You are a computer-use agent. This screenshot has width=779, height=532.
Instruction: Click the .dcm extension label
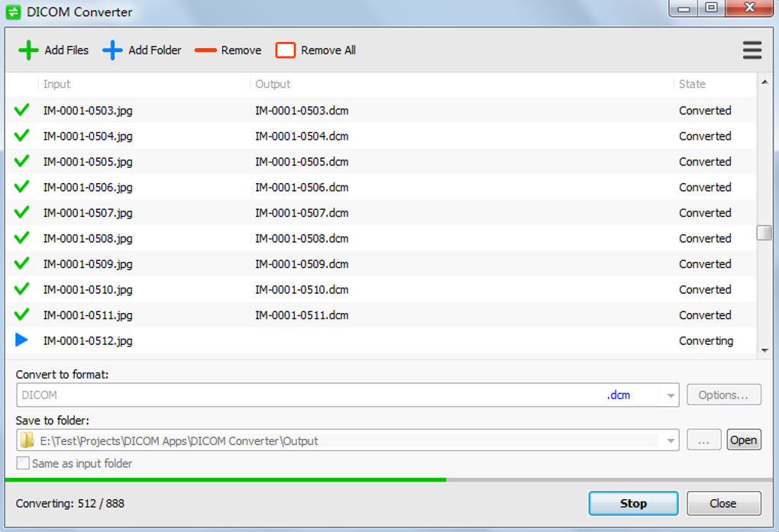[619, 395]
